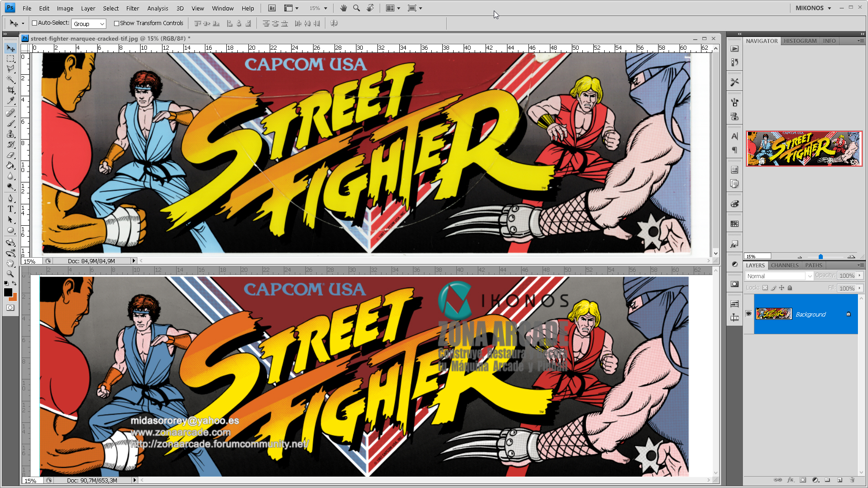Hide the Background layer with eye icon

pos(748,314)
